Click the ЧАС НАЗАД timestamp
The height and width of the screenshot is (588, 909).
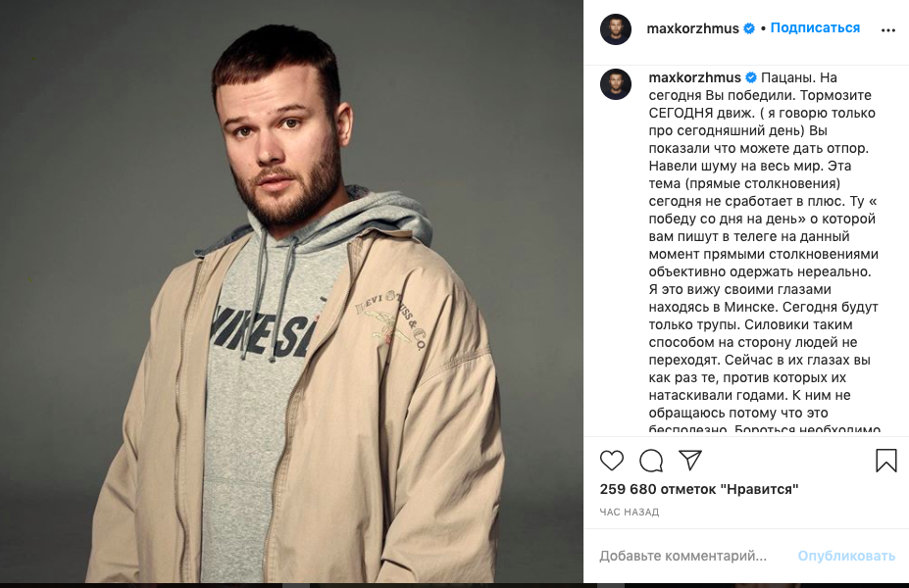(x=629, y=513)
